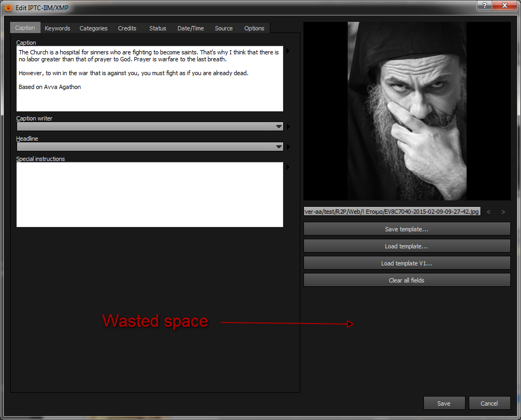Select the Caption tab
The image size is (521, 420).
25,28
